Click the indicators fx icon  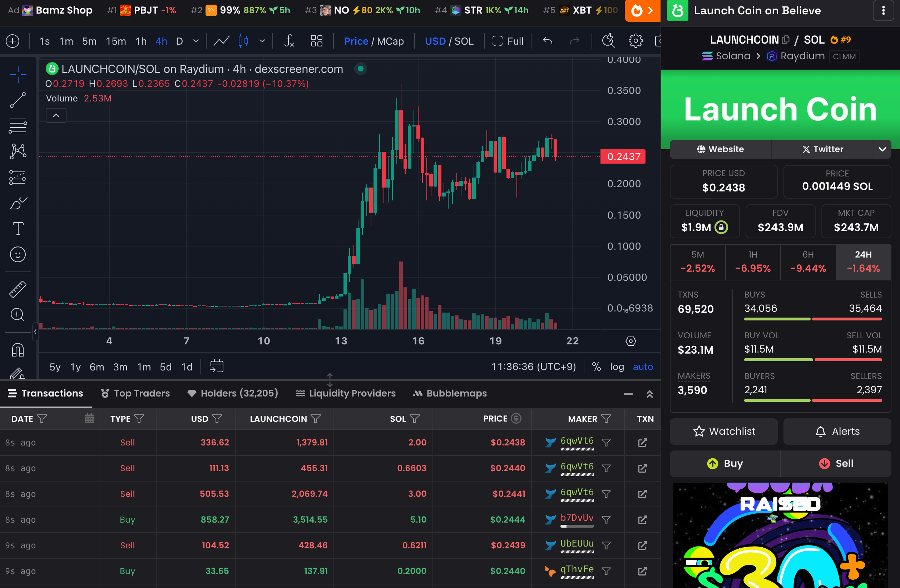(289, 41)
